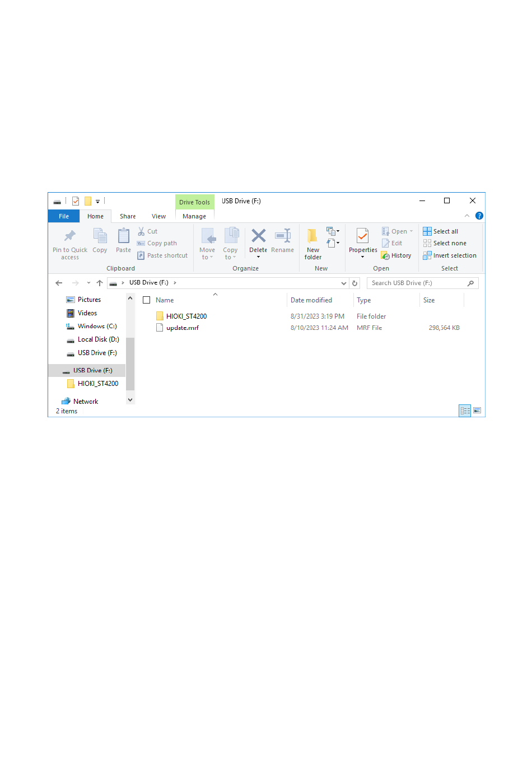Click Pin to Quick access icon
Viewport: 532px width, 769px height.
(70, 235)
